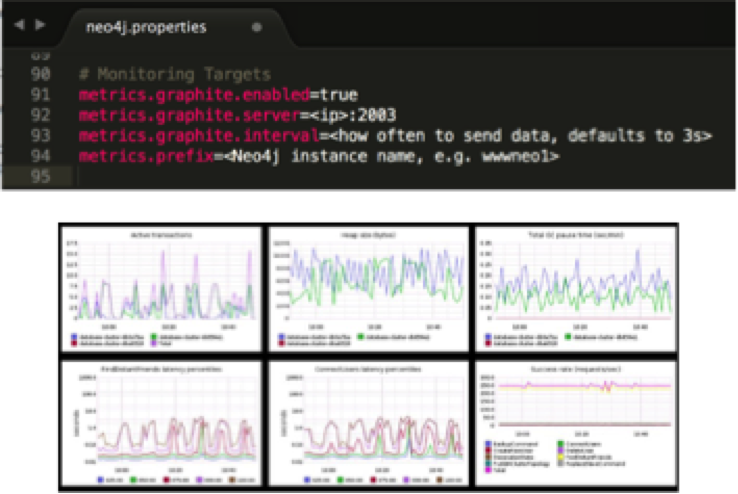Click yellow swatch in Success rate legend

pos(560,457)
